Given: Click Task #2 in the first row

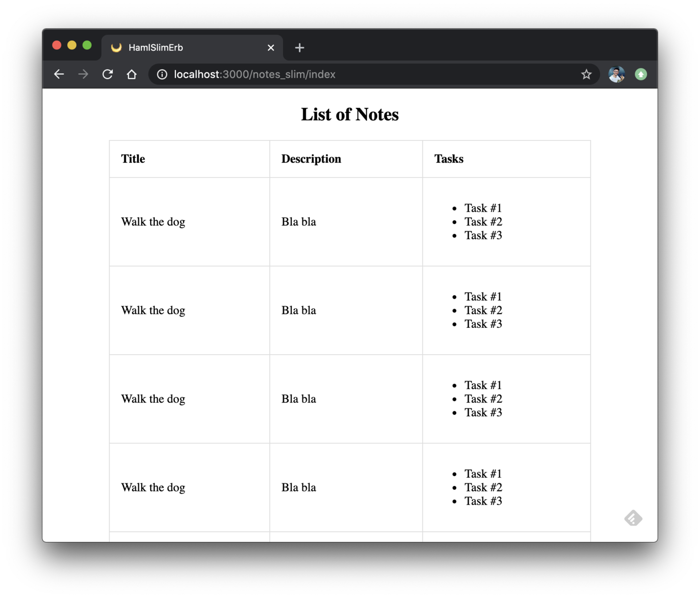Looking at the screenshot, I should pyautogui.click(x=483, y=222).
